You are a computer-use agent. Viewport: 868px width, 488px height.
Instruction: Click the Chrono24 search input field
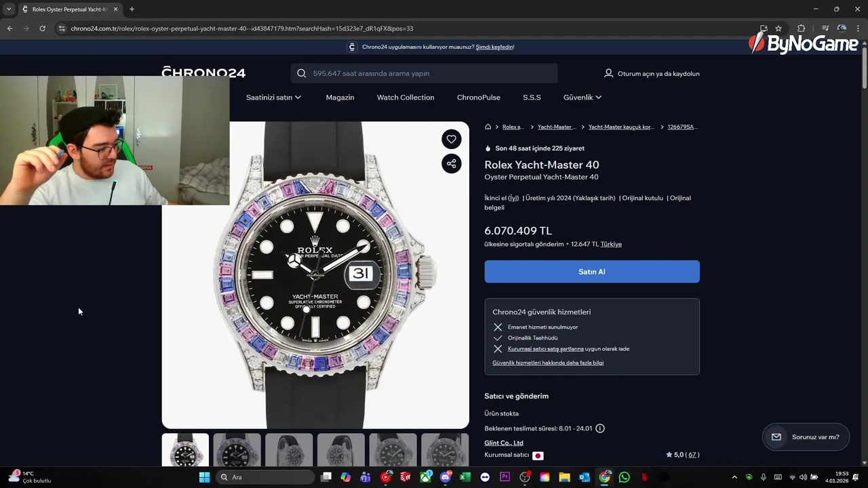pyautogui.click(x=425, y=73)
